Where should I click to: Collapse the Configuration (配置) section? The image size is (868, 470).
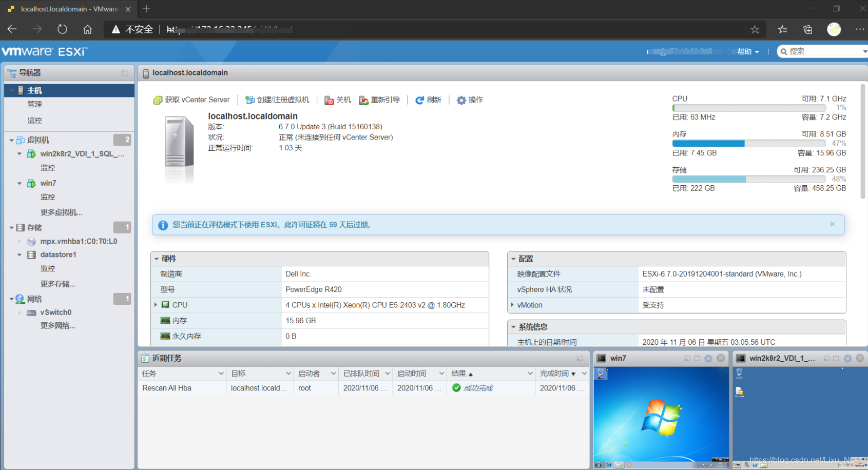513,259
